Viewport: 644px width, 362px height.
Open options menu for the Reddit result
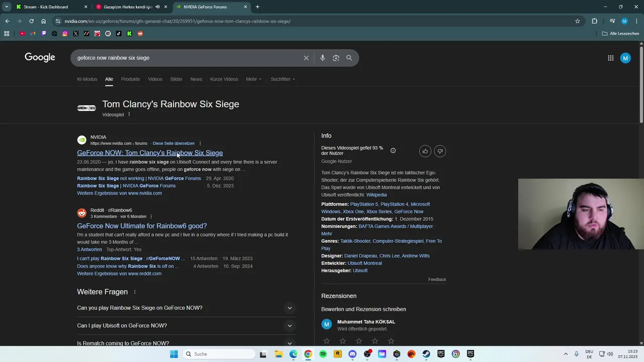coord(151,217)
